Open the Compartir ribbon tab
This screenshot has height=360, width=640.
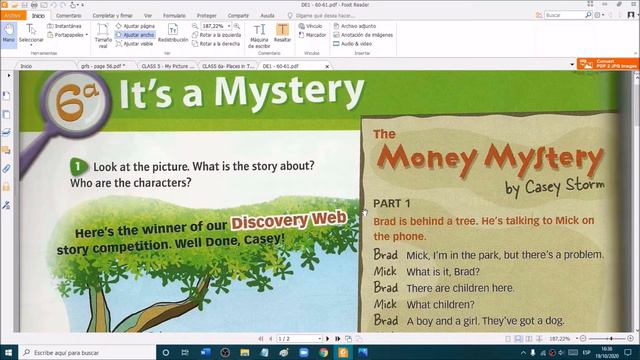[238, 16]
